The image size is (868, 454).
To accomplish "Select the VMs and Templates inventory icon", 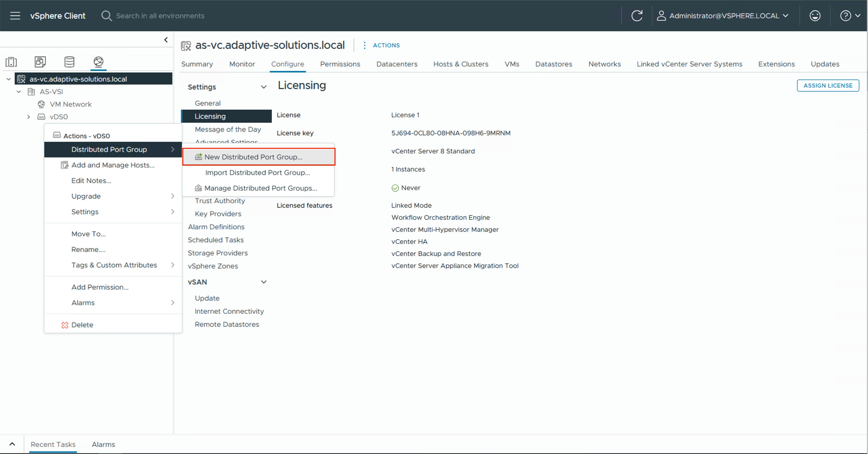I will click(x=40, y=62).
